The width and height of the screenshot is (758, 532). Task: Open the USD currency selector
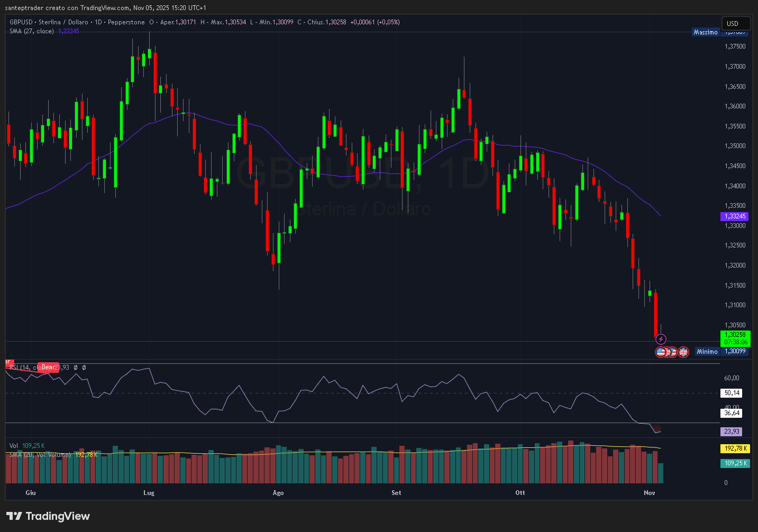736,23
